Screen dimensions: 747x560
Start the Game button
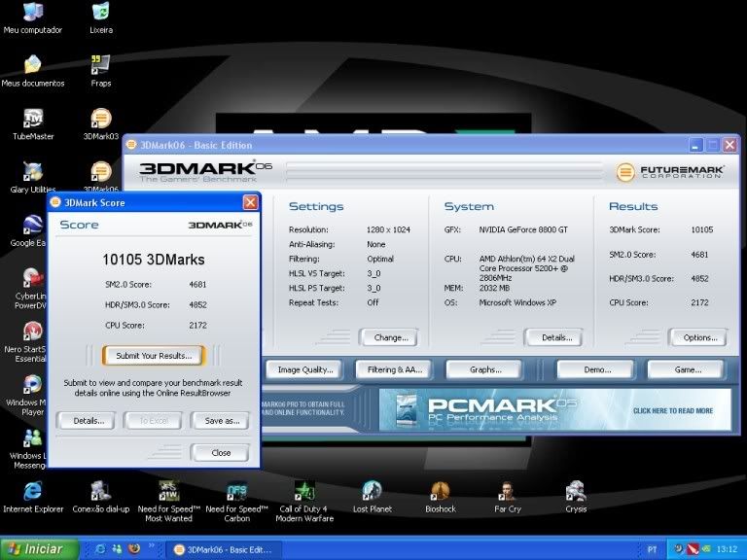[687, 369]
